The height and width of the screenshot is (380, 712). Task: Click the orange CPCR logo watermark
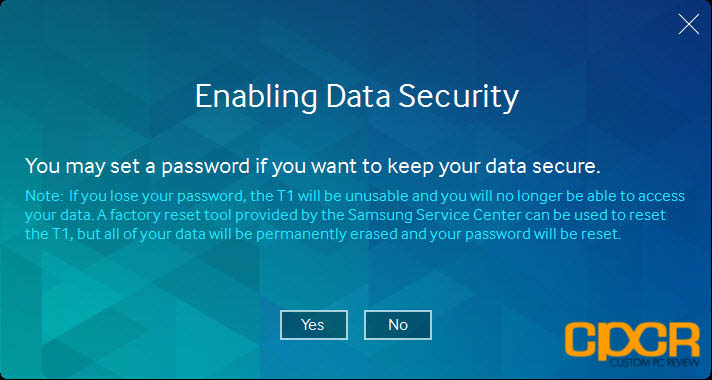coord(633,341)
